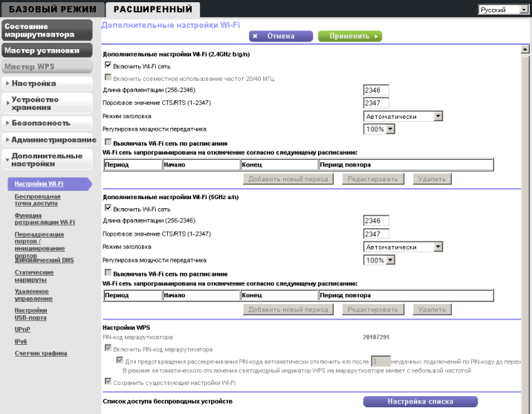532x414 pixels.
Task: Expand the Безопасность section
Action: click(x=47, y=123)
